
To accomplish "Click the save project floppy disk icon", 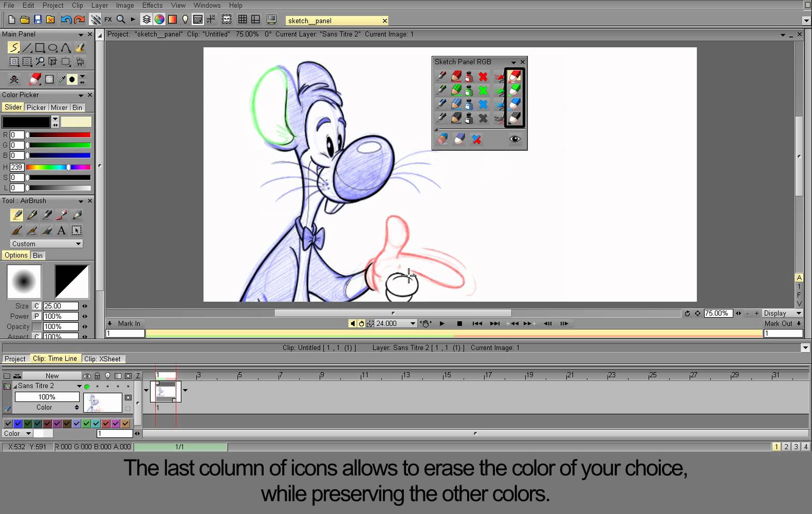I will tap(38, 20).
